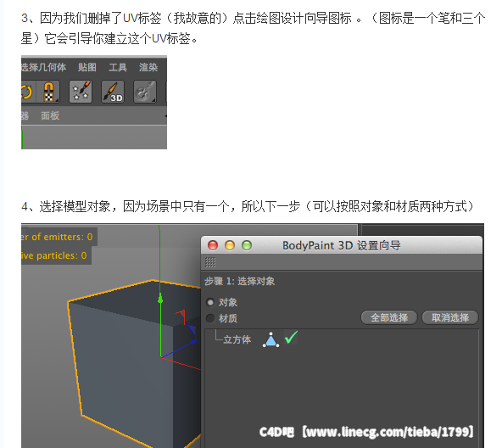Image resolution: width=502 pixels, height=448 pixels.
Task: Zoom the wizard with the green button
Action: pos(247,245)
